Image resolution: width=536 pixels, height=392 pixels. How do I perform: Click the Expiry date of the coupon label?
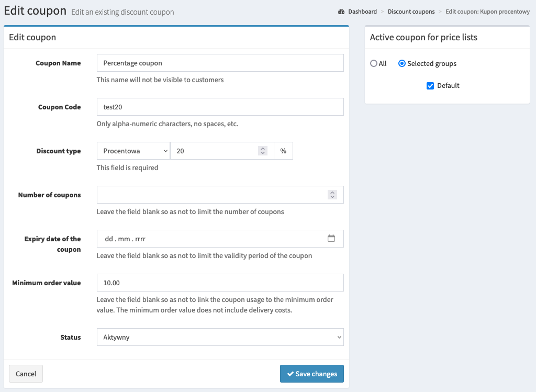52,244
